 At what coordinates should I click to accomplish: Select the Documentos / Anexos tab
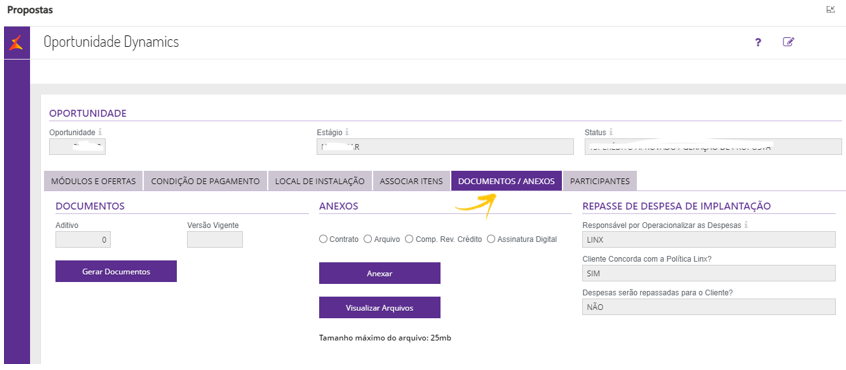pos(507,181)
